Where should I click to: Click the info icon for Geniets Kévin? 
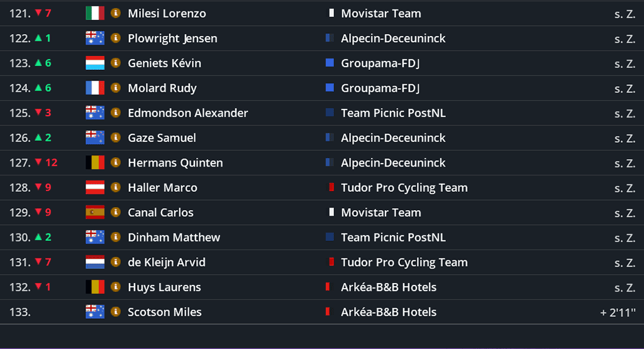[115, 63]
